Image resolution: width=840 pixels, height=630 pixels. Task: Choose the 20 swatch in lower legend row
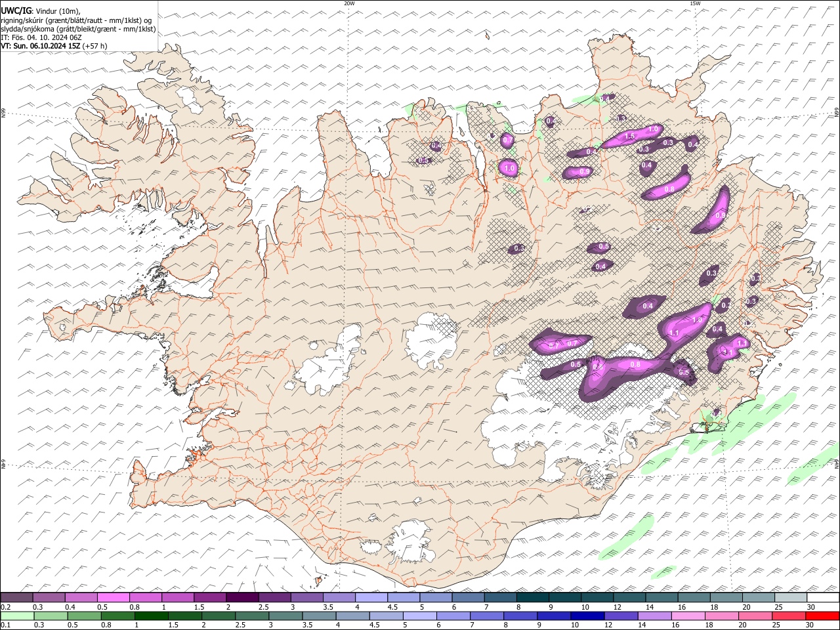(x=755, y=616)
